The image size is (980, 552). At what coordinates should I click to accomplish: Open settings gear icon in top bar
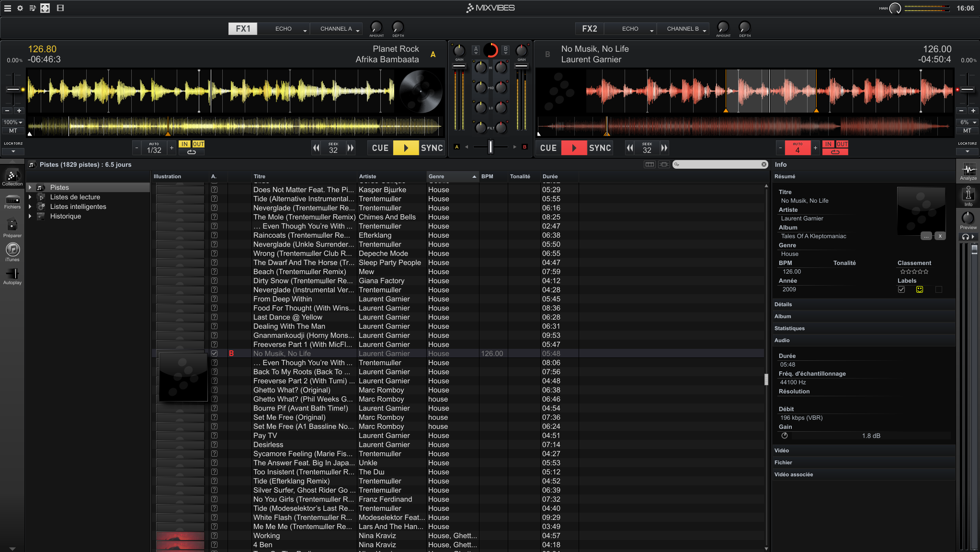pos(20,8)
